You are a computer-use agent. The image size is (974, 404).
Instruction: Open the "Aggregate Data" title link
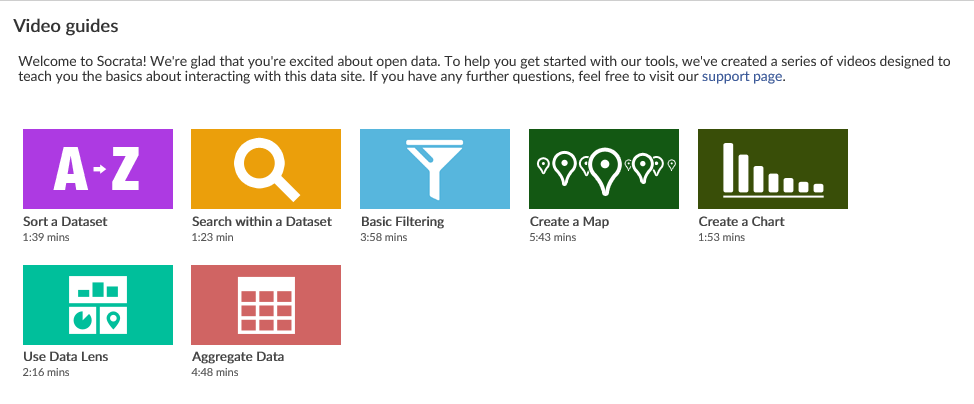pos(238,357)
